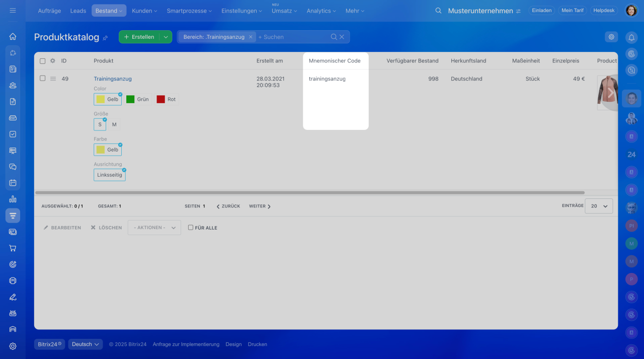
Task: Open the Erstellen split arrow dropdown
Action: [166, 37]
